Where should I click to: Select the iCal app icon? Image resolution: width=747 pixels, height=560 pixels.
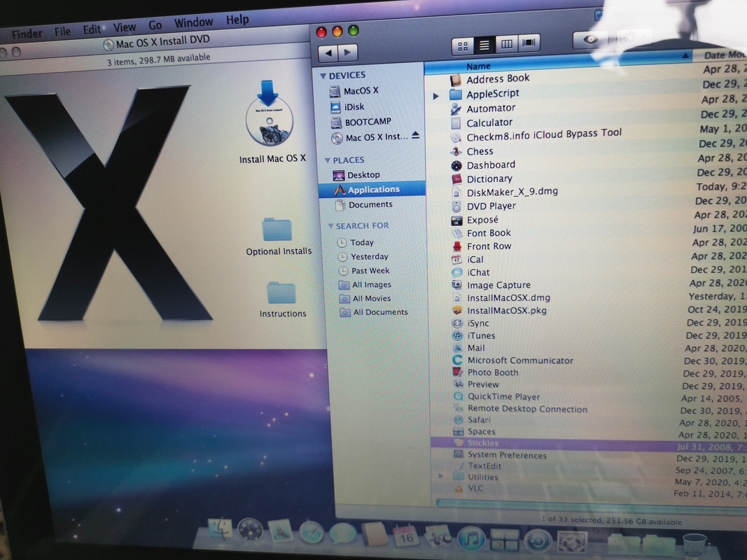click(x=457, y=260)
